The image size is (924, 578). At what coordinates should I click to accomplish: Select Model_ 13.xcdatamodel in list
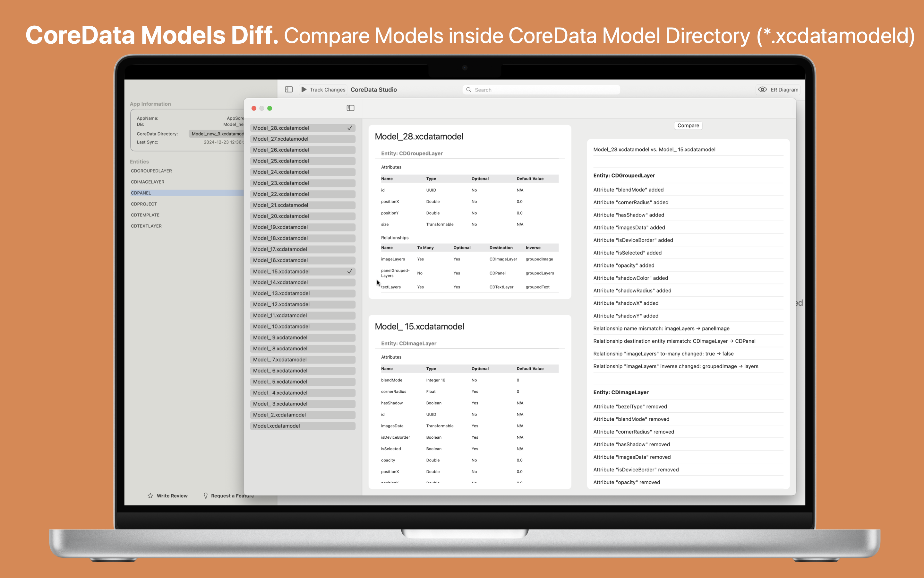(x=303, y=293)
